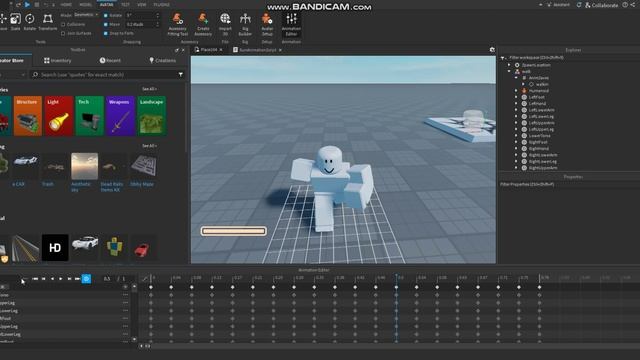640x360 pixels.
Task: Jump to last keyframe in animation editor
Action: [x=77, y=279]
